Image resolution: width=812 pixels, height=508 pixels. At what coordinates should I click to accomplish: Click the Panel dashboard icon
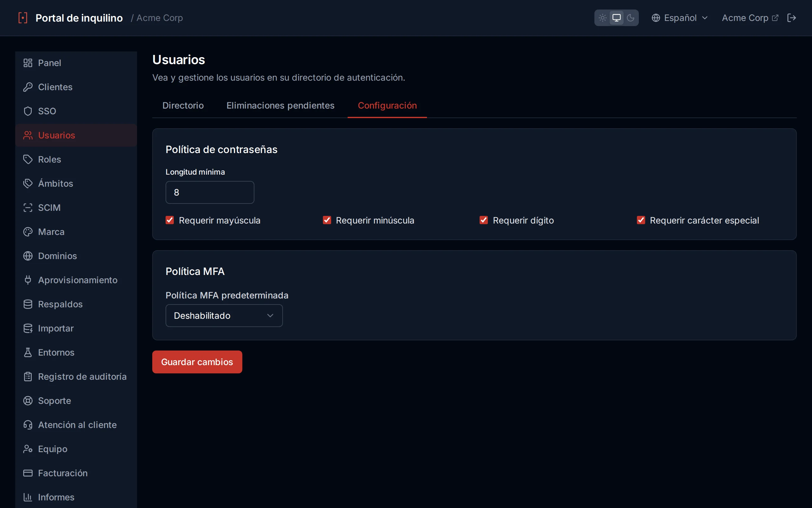coord(28,63)
